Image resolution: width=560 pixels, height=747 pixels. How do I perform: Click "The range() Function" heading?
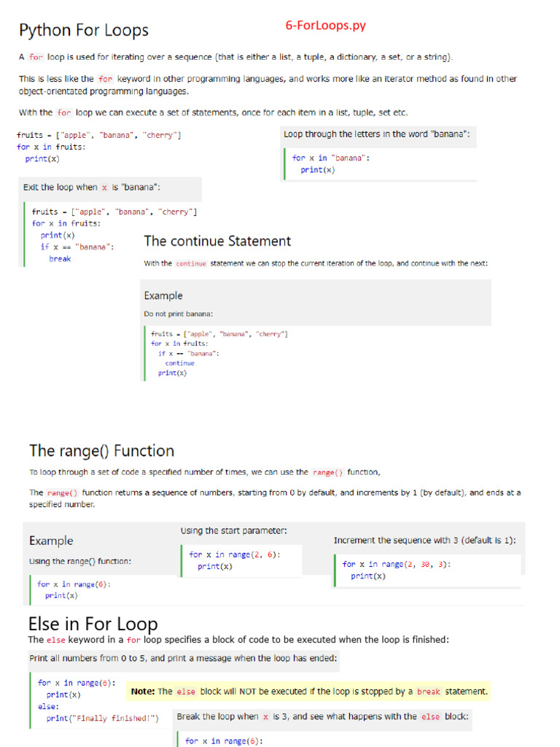[101, 451]
